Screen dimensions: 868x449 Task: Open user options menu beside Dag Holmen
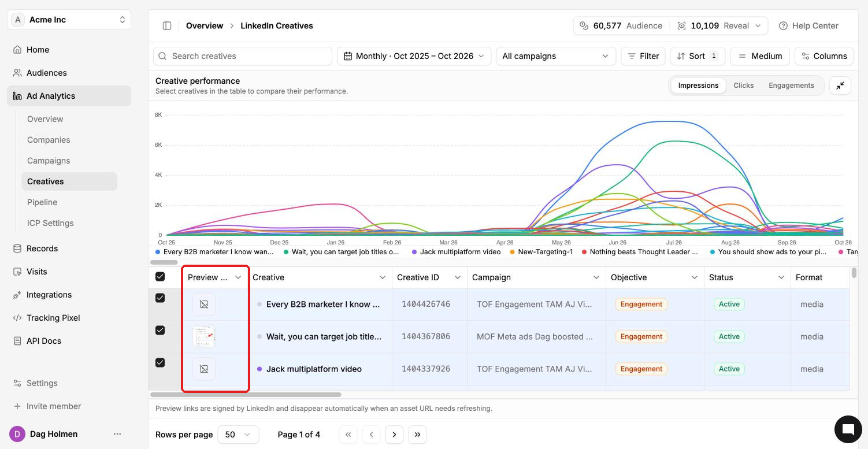(x=117, y=434)
